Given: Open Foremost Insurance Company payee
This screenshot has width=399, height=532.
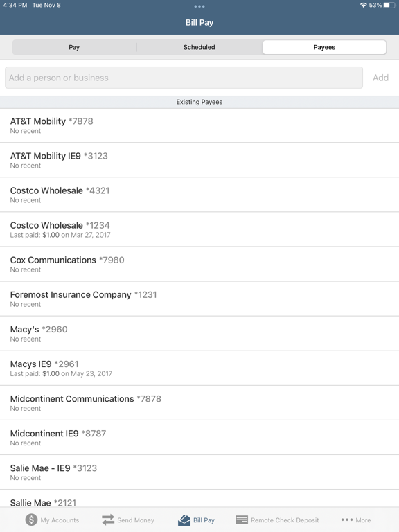Looking at the screenshot, I should click(x=199, y=299).
